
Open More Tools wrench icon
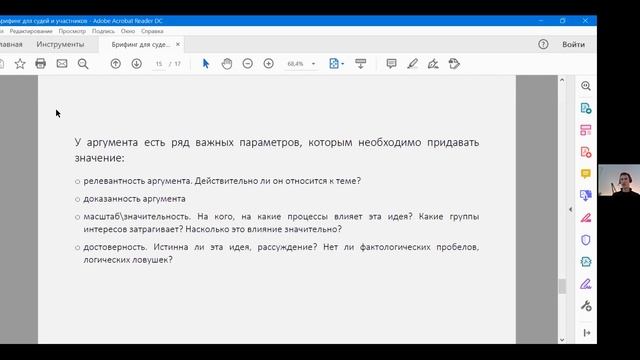tap(586, 306)
